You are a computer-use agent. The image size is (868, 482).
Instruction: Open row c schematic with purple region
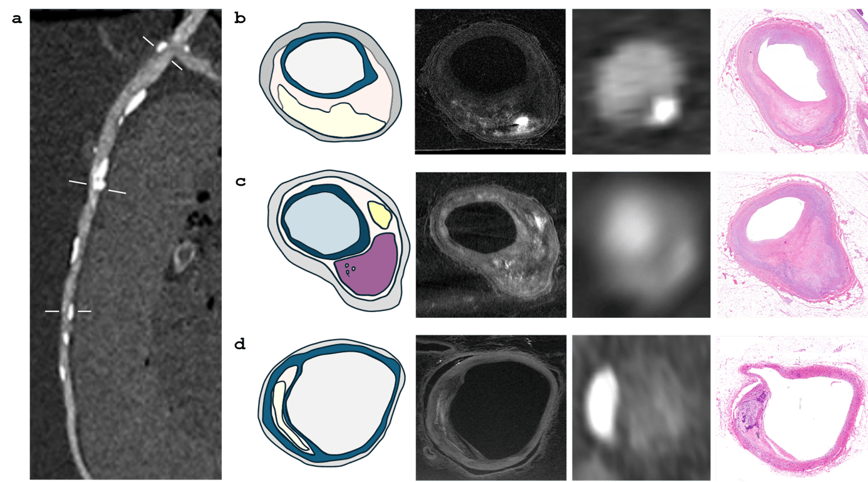[x=338, y=242]
